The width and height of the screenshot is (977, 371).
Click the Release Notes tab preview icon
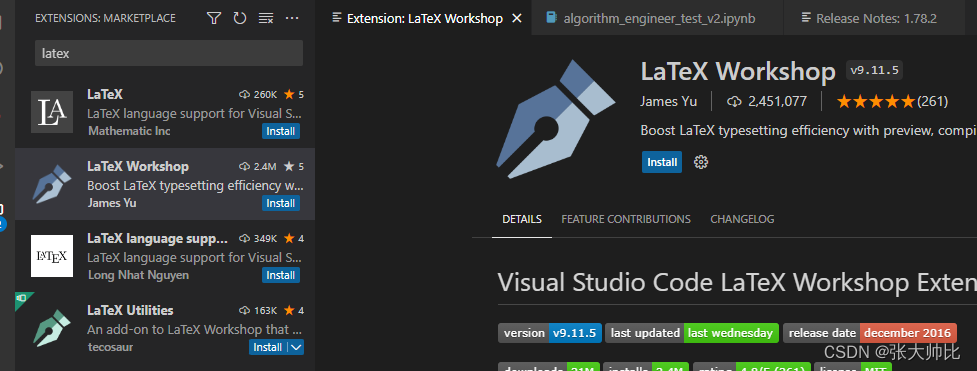(x=806, y=18)
